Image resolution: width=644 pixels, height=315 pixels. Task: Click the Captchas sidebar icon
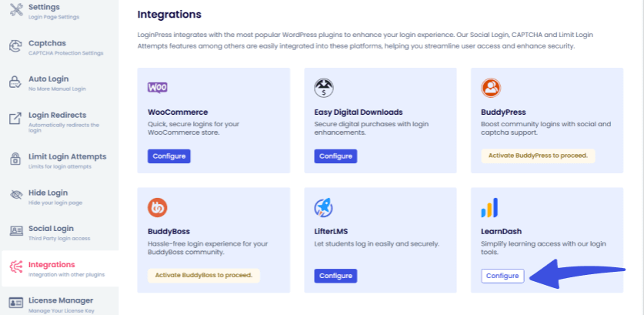click(15, 45)
